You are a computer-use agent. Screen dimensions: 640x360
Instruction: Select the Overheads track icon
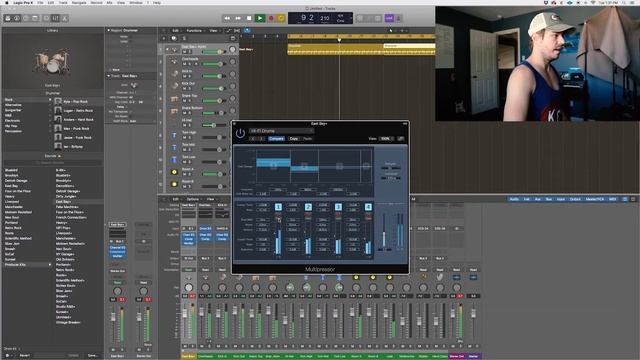pyautogui.click(x=174, y=62)
